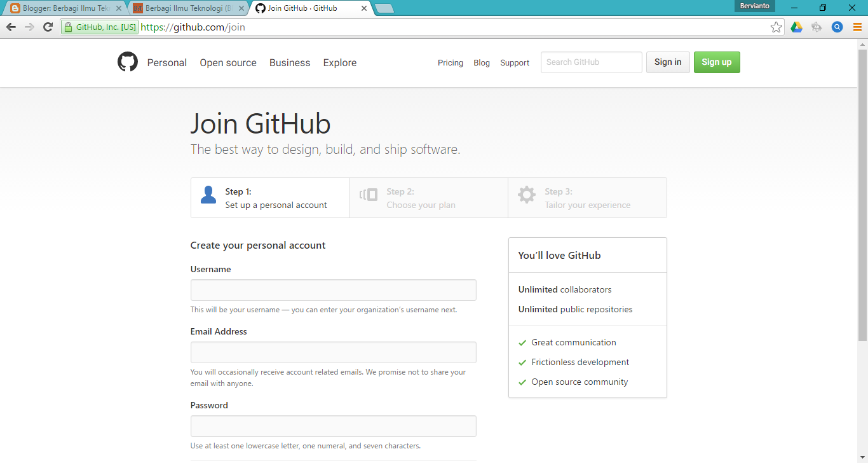Open Google Drive from the browser toolbar icon
The image size is (868, 463).
pos(796,27)
